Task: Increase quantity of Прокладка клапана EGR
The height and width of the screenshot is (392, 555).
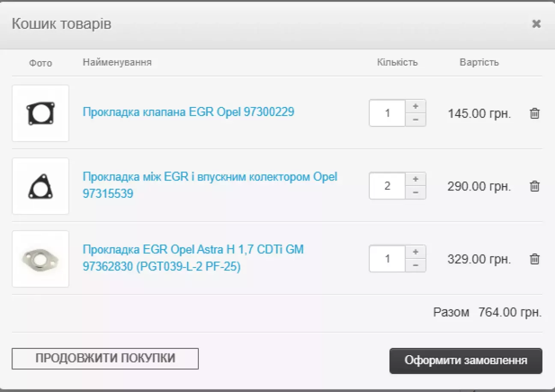Action: coord(415,107)
